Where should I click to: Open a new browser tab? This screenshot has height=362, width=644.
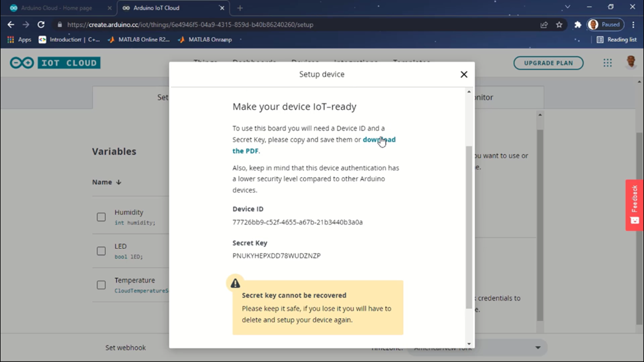[240, 8]
